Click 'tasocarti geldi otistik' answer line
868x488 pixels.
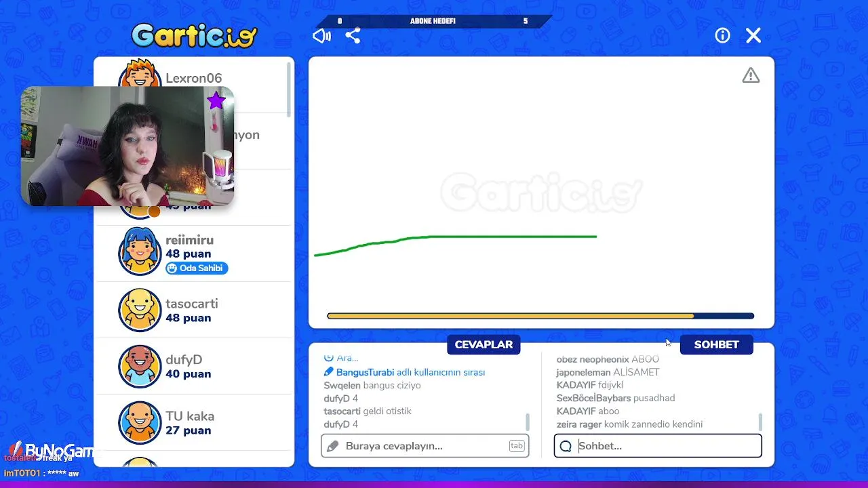pos(368,411)
